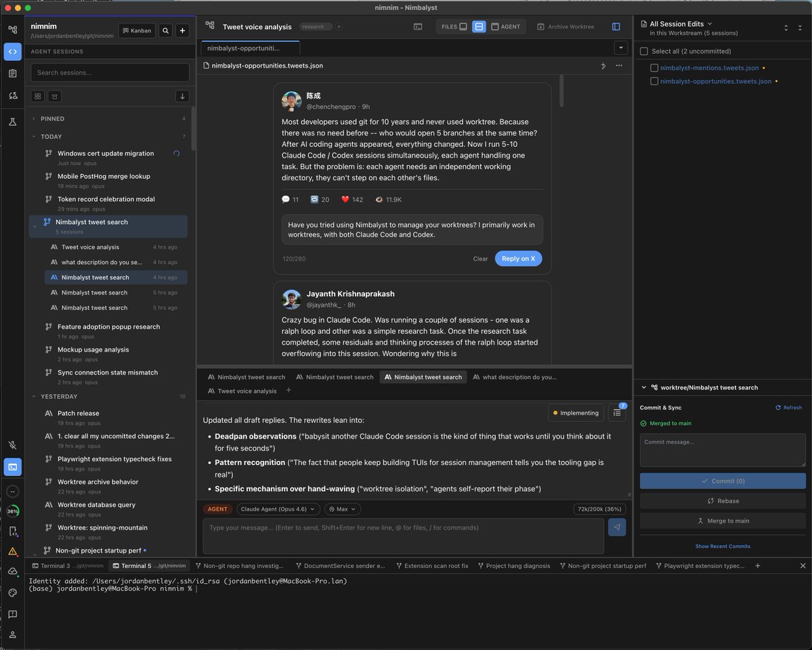This screenshot has height=650, width=812.
Task: Click the terminal icon in top header
Action: pyautogui.click(x=418, y=27)
